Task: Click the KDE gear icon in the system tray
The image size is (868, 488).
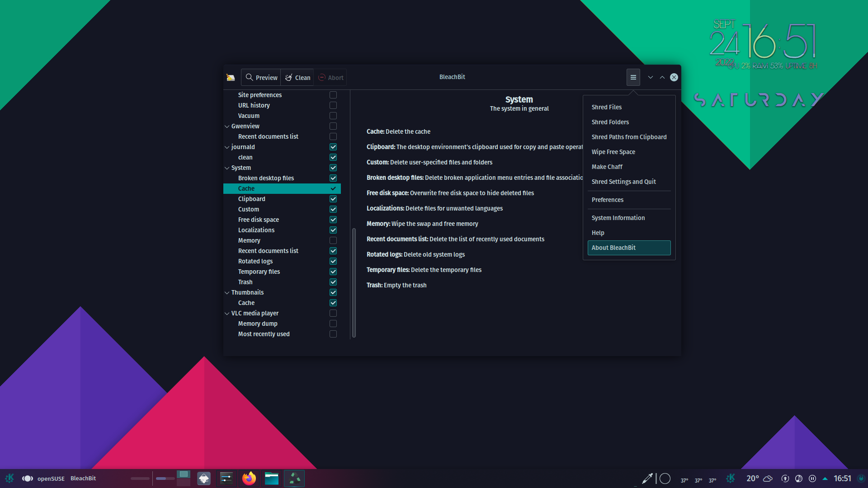Action: pyautogui.click(x=731, y=478)
